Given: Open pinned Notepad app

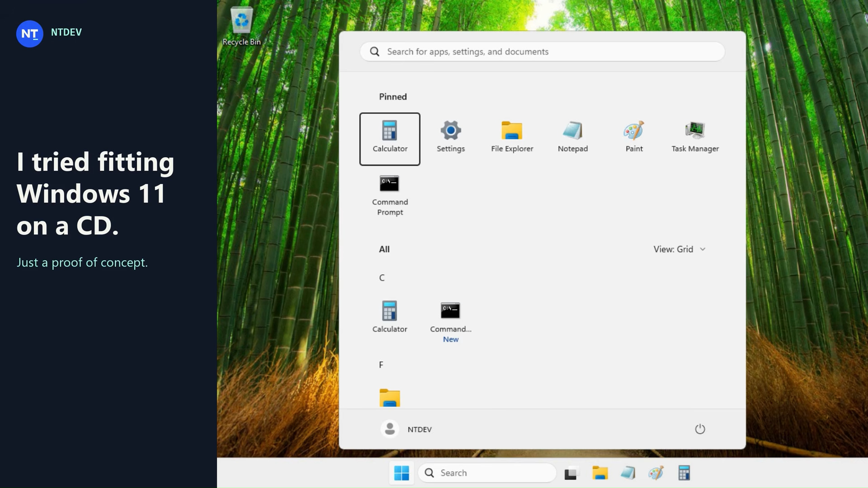Looking at the screenshot, I should 573,137.
